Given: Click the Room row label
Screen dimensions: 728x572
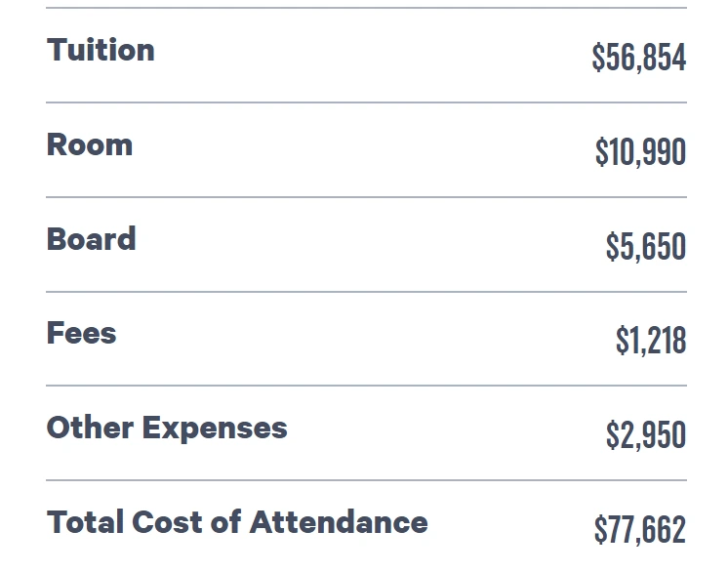Looking at the screenshot, I should 90,145.
